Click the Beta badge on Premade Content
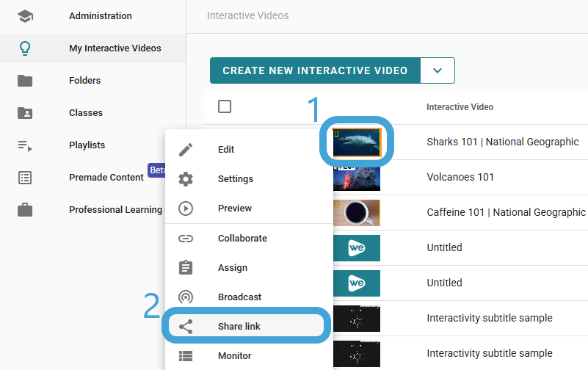 [x=157, y=170]
